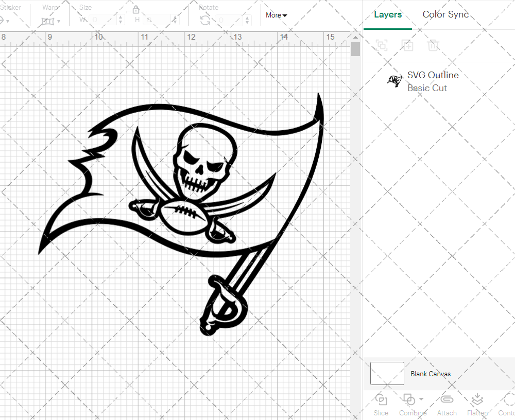Toggle the size aspect ratio lock
Image resolution: width=515 pixels, height=420 pixels.
(136, 10)
